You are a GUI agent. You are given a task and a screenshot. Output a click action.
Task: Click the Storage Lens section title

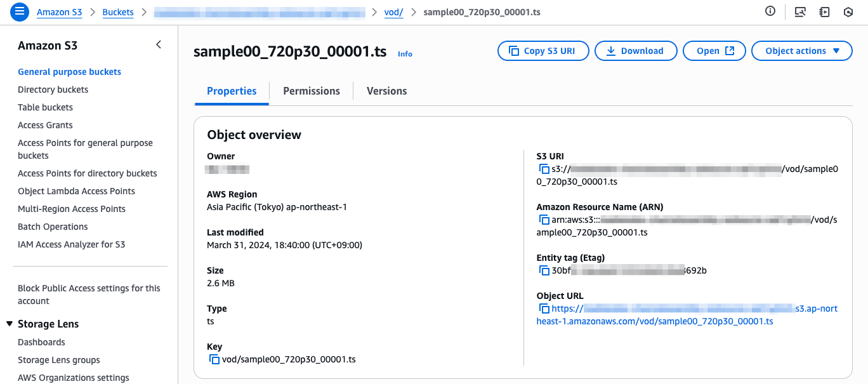pyautogui.click(x=48, y=324)
